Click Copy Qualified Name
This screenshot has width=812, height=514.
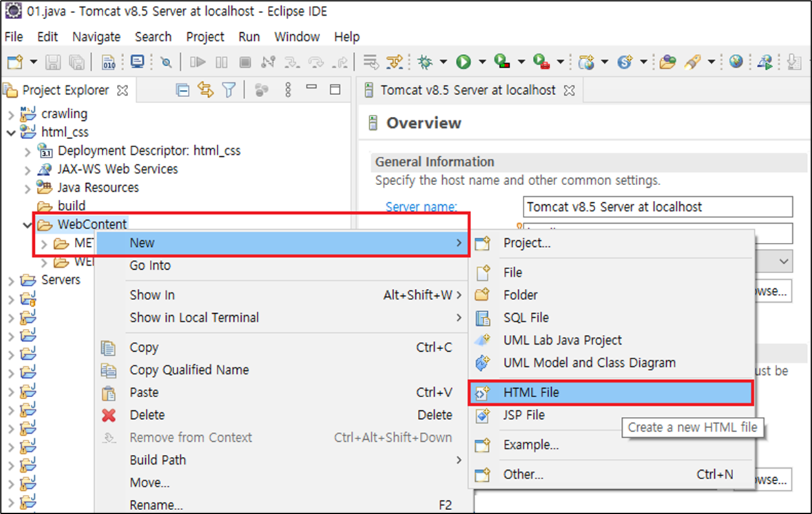click(281, 370)
